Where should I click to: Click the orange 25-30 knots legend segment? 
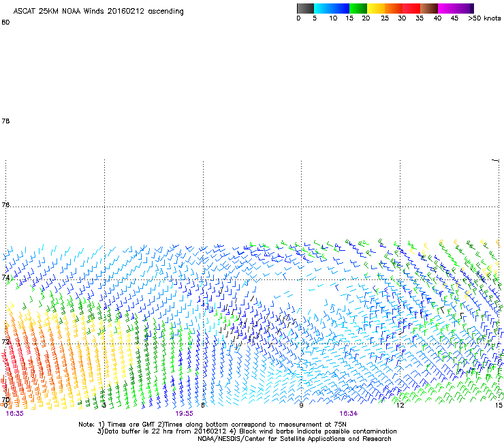point(394,8)
